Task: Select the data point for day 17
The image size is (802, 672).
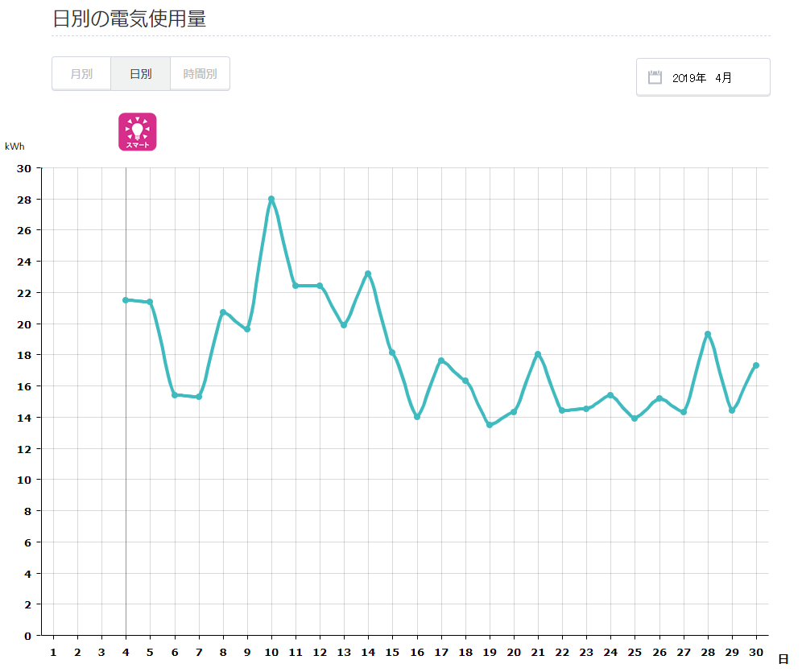Action: (x=441, y=361)
